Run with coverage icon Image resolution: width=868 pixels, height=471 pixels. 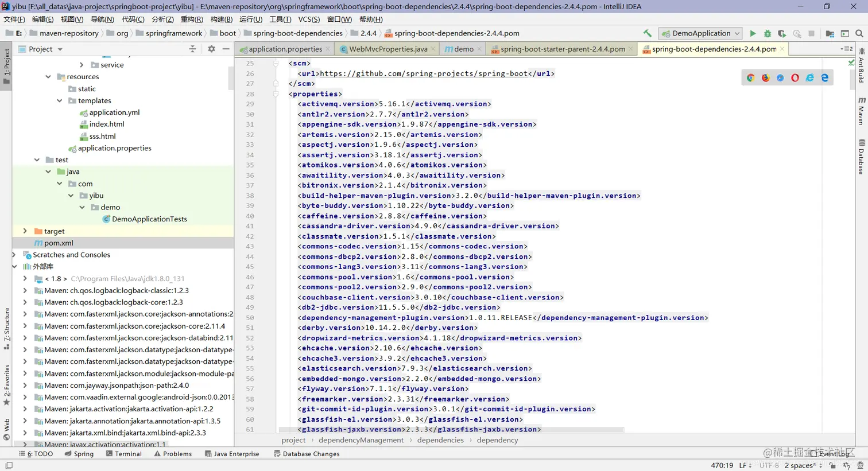tap(782, 33)
